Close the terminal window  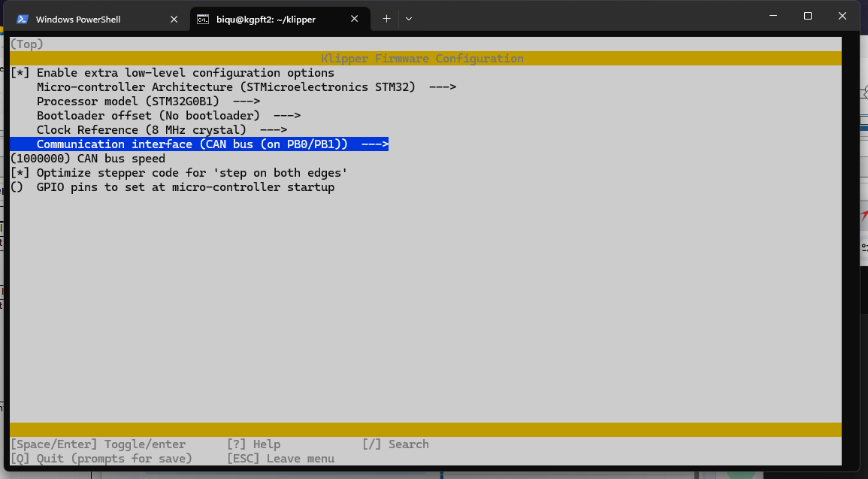click(x=842, y=16)
